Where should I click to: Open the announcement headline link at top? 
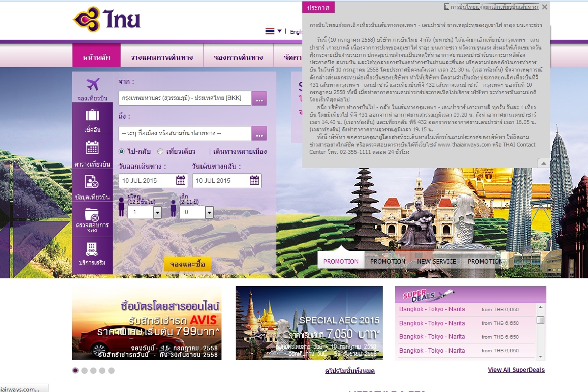point(491,7)
